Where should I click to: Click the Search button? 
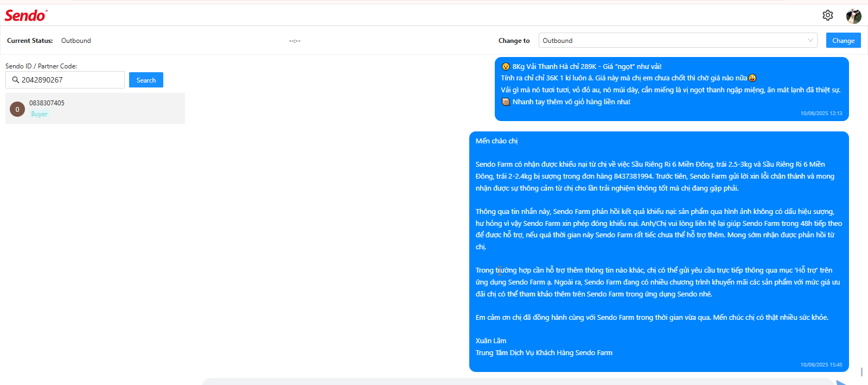coord(146,80)
